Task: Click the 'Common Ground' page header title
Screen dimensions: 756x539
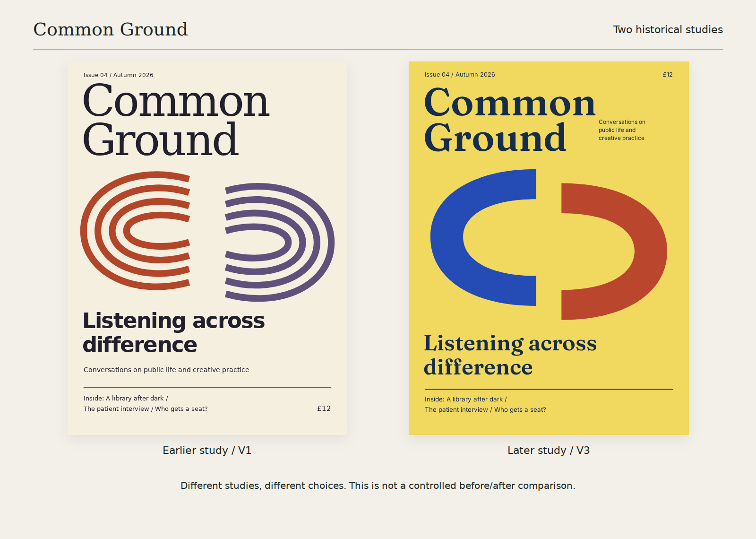Action: point(111,29)
